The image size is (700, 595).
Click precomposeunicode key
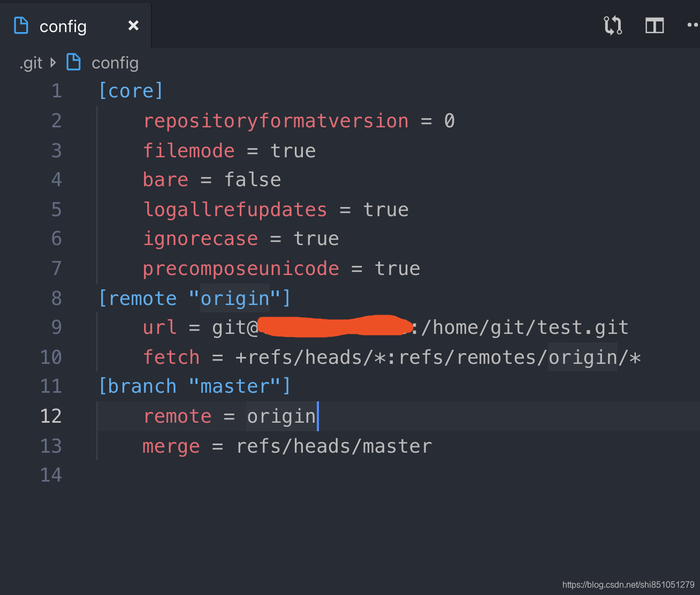[241, 268]
